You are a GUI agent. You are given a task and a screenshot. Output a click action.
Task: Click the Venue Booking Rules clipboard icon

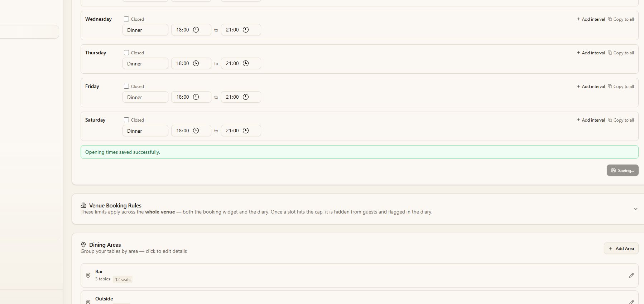pyautogui.click(x=83, y=205)
